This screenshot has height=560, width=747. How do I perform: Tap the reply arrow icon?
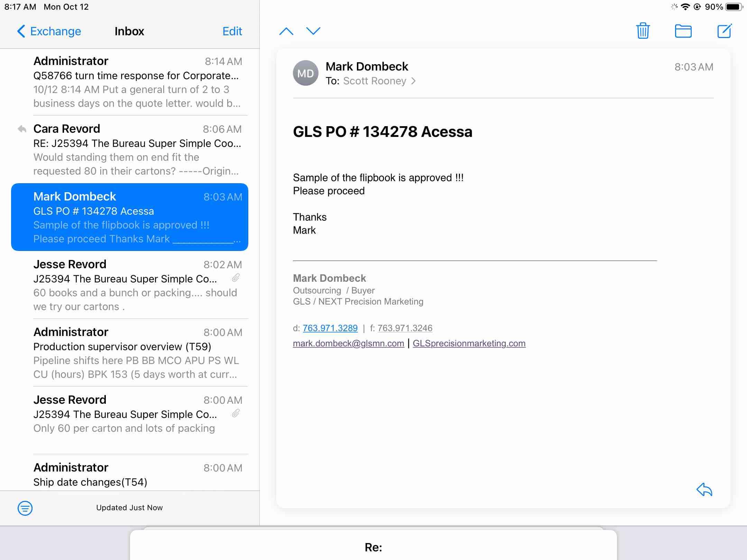(704, 489)
